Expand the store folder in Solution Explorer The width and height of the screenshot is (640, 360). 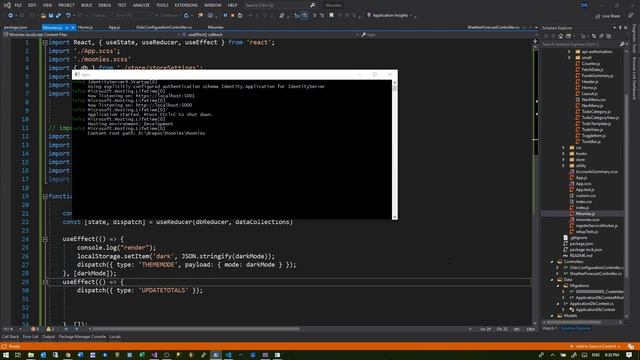tap(564, 160)
